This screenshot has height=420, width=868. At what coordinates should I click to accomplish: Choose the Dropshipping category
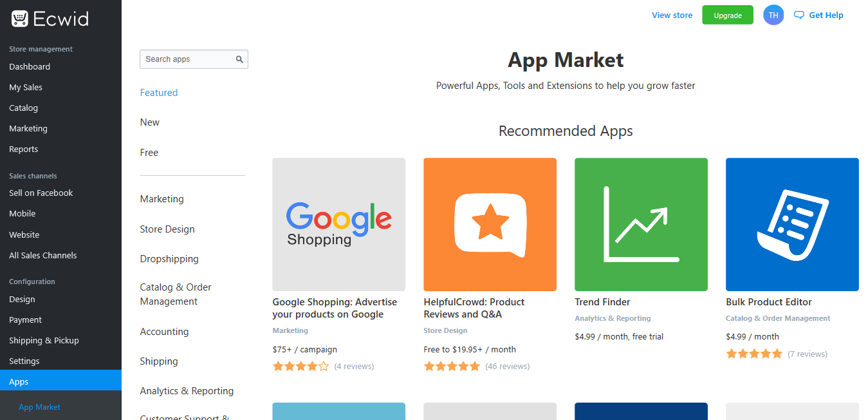tap(169, 259)
